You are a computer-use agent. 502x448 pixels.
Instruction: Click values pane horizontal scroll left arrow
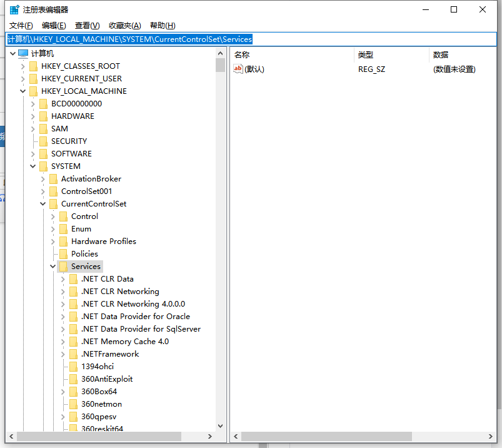click(x=236, y=437)
